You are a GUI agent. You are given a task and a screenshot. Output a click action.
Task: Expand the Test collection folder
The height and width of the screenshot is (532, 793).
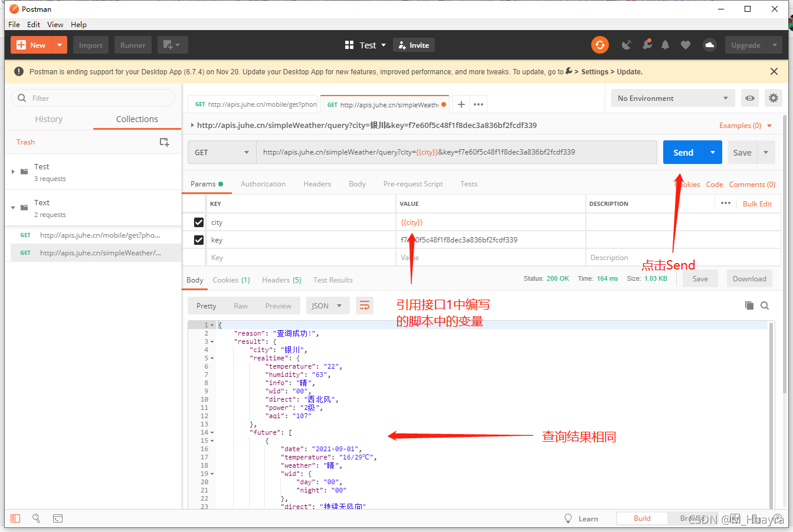(x=13, y=172)
